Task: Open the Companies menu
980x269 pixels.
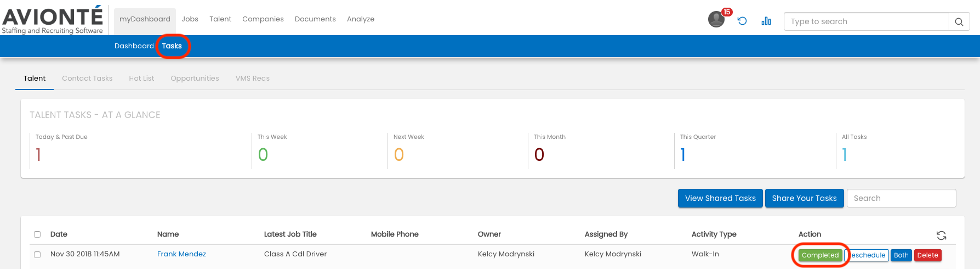Action: coord(263,19)
